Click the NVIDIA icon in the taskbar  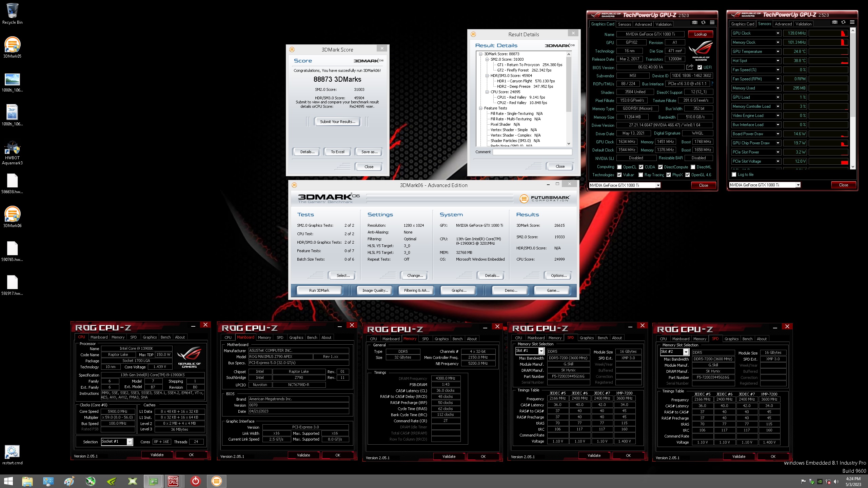point(112,481)
